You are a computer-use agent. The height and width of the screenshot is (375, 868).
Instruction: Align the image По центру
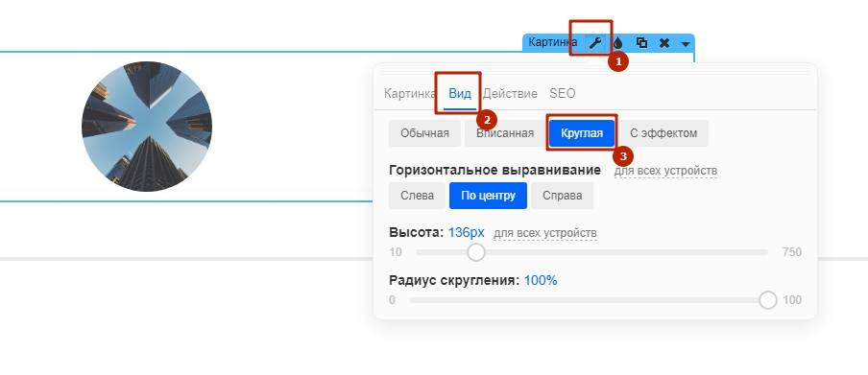(x=488, y=196)
